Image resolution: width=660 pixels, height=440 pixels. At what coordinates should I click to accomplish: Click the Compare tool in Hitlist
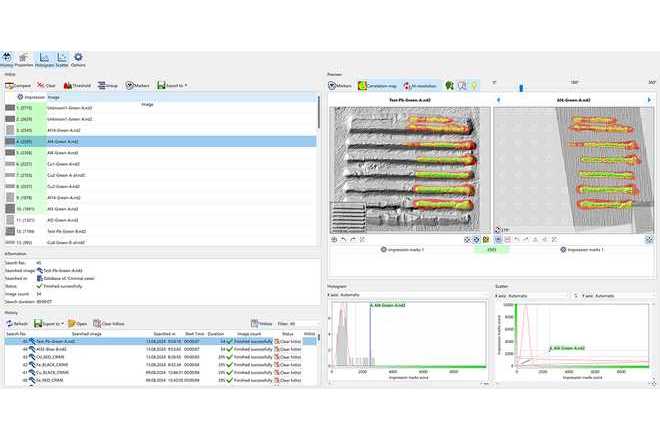click(19, 85)
